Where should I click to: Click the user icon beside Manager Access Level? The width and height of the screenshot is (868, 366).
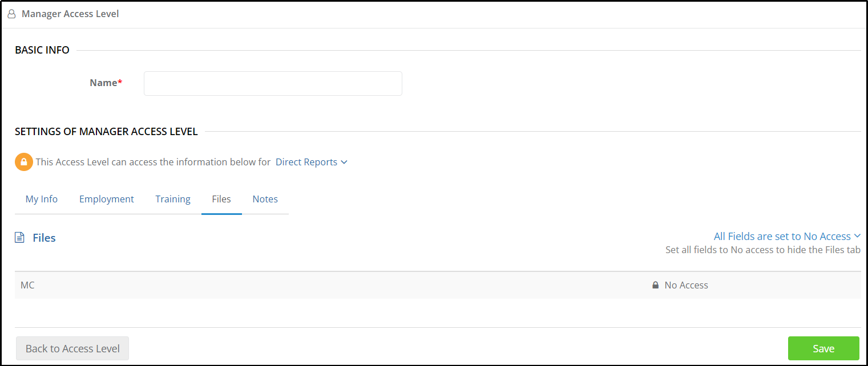click(x=11, y=14)
